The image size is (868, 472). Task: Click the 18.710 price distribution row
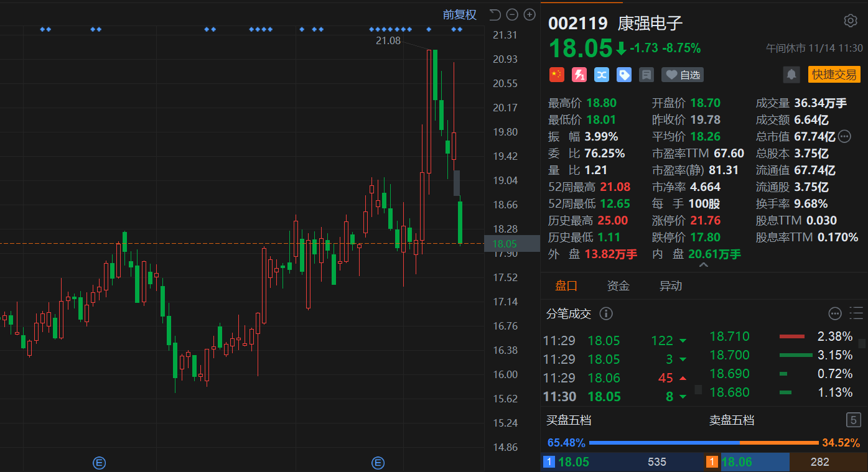[781, 336]
